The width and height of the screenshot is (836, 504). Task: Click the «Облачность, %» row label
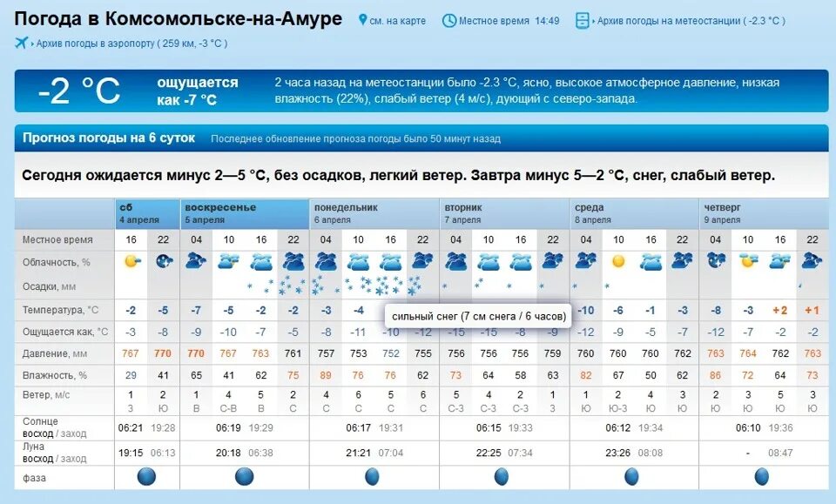(57, 262)
